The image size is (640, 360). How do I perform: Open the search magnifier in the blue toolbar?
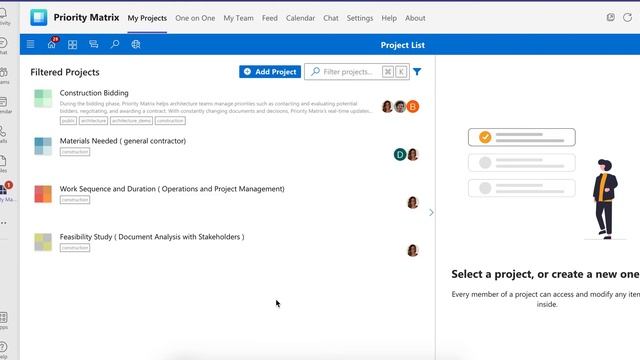[x=115, y=44]
